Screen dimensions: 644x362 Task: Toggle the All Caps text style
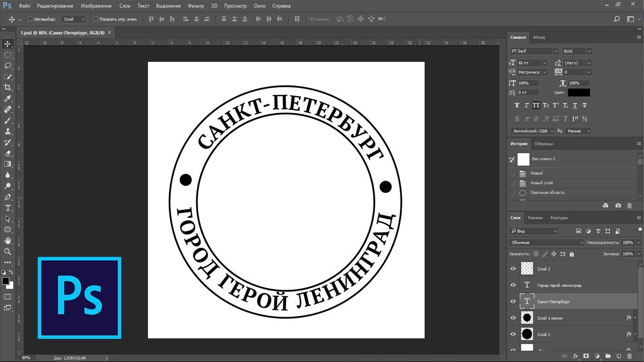point(536,106)
